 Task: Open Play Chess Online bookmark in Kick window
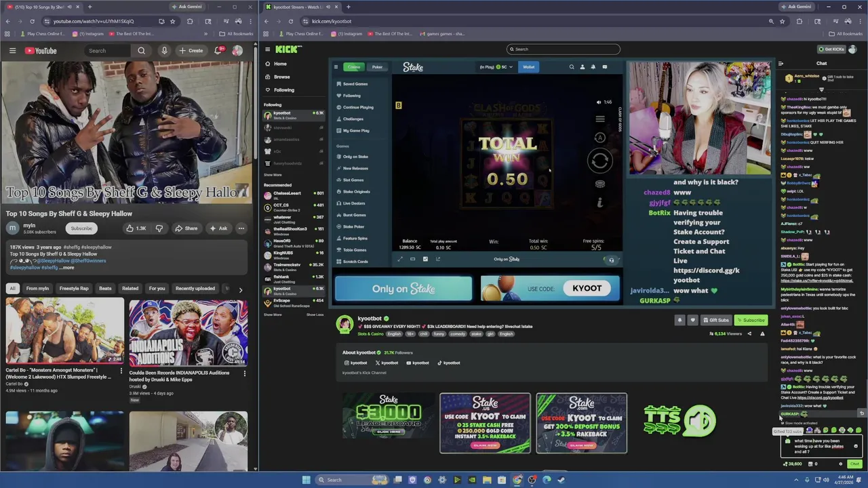pyautogui.click(x=301, y=34)
